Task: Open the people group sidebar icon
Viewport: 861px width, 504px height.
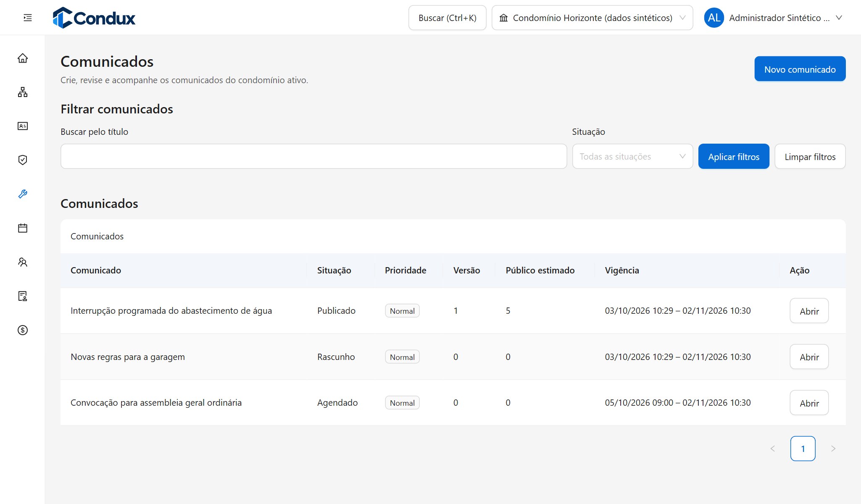Action: [x=23, y=262]
